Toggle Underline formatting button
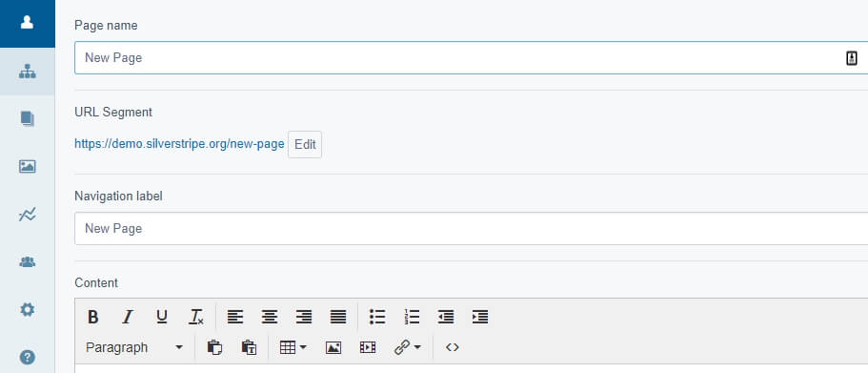The width and height of the screenshot is (868, 373). (x=162, y=317)
